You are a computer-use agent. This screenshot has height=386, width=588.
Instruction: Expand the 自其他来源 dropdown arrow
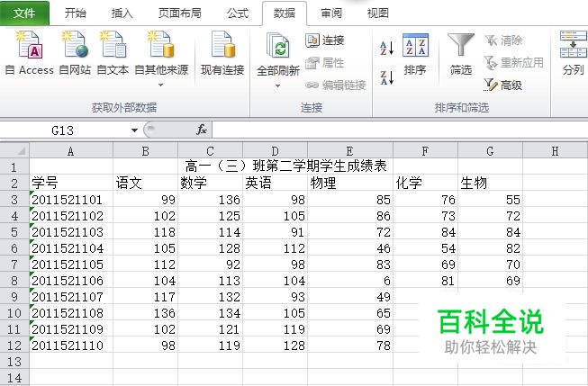pyautogui.click(x=160, y=85)
